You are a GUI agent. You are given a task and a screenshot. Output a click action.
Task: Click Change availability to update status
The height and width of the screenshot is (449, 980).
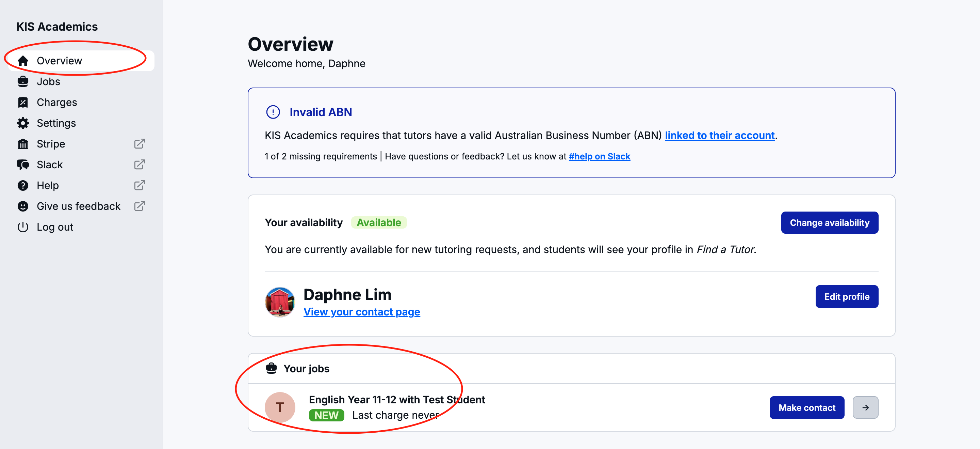tap(830, 222)
